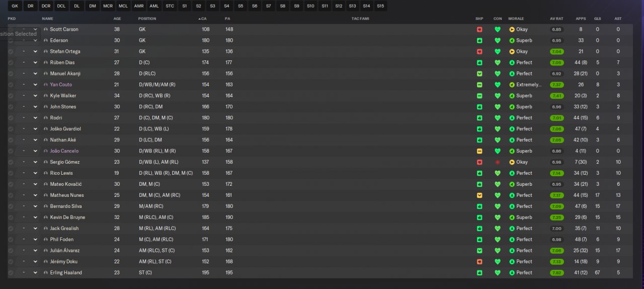Open the info icon beside Erling Haaland

point(46,272)
